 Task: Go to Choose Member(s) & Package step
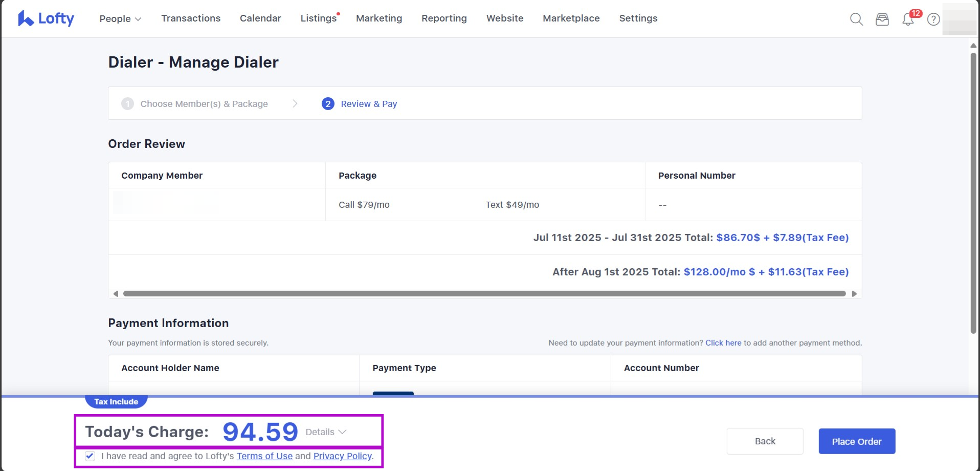click(204, 104)
